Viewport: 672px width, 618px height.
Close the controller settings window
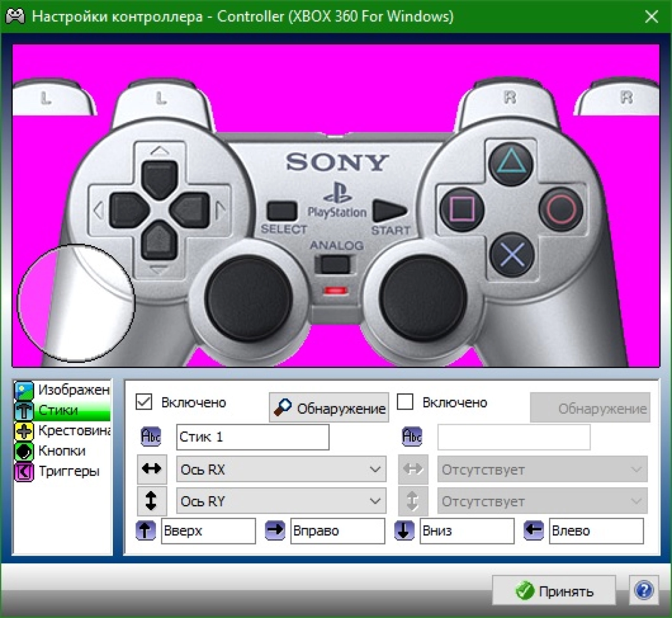(652, 17)
